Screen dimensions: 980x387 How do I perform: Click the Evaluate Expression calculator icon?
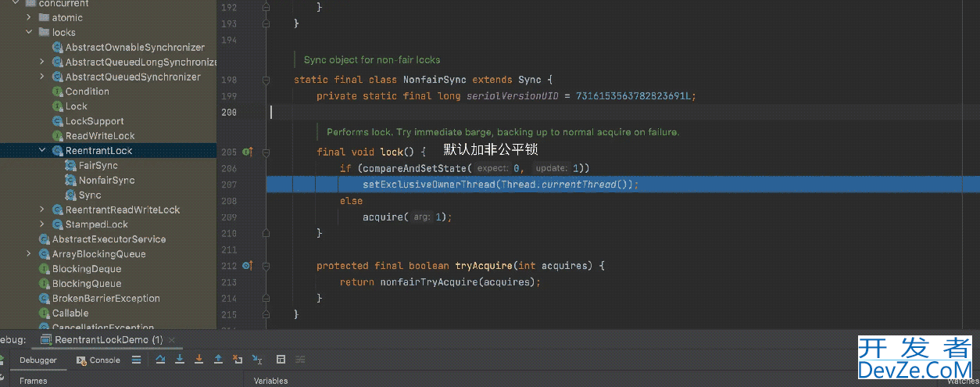[281, 360]
